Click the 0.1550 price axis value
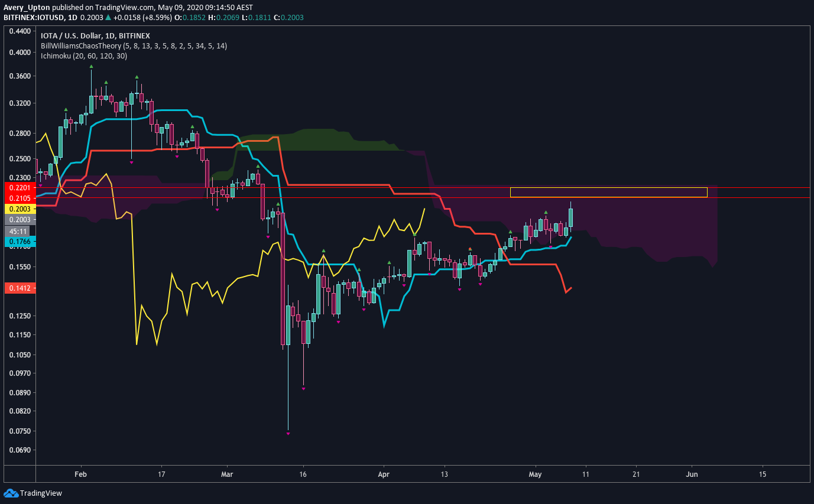This screenshot has height=504, width=814. coord(20,267)
